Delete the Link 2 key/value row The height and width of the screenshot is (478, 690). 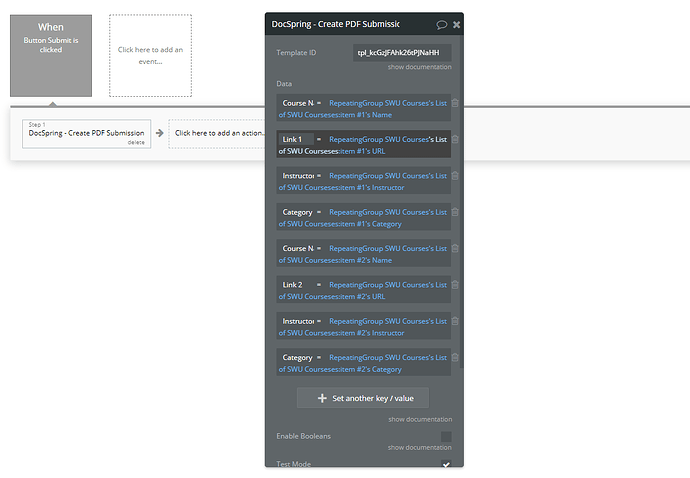pos(455,285)
